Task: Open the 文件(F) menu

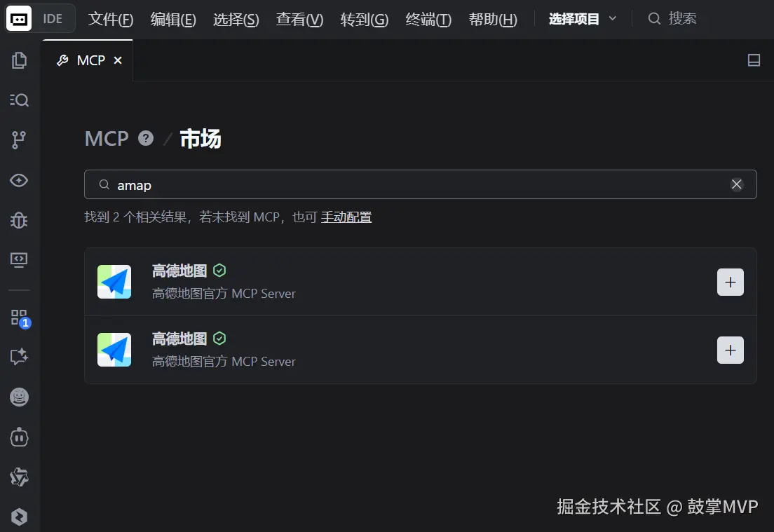Action: click(x=111, y=19)
